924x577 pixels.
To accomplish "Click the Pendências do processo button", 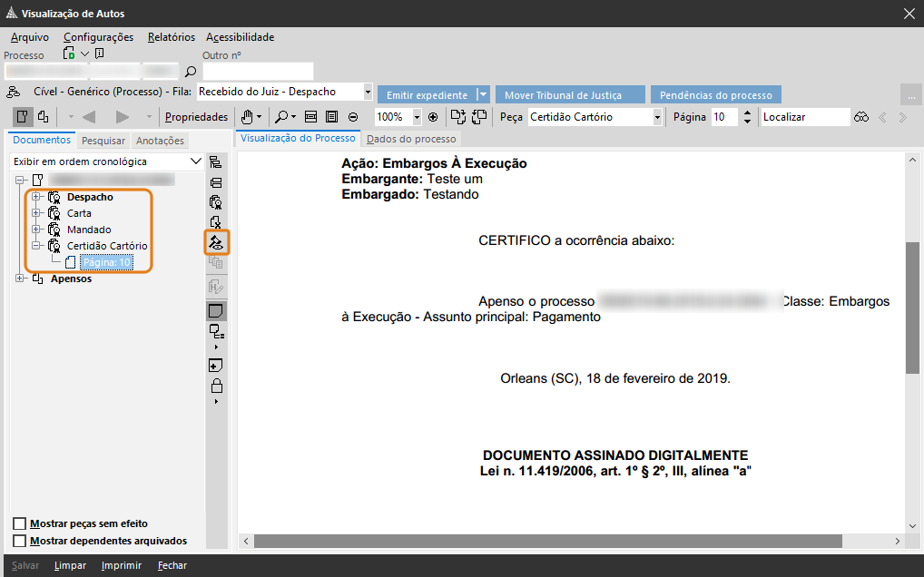I will click(715, 95).
